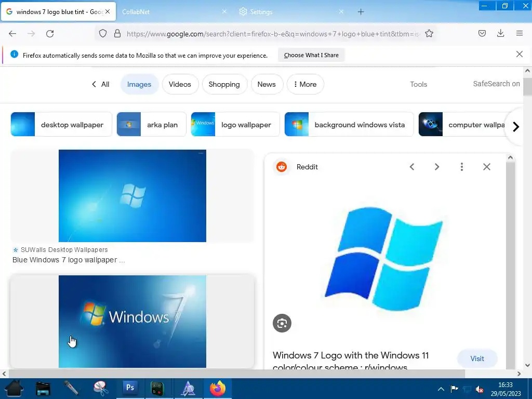Viewport: 532px width, 399px height.
Task: Switch to News search results
Action: point(267,84)
